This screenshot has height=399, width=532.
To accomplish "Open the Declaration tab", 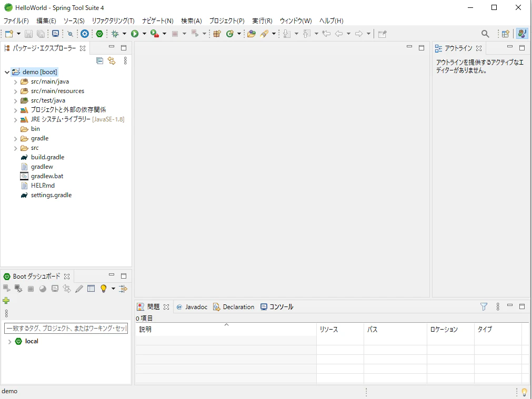I will [x=234, y=307].
